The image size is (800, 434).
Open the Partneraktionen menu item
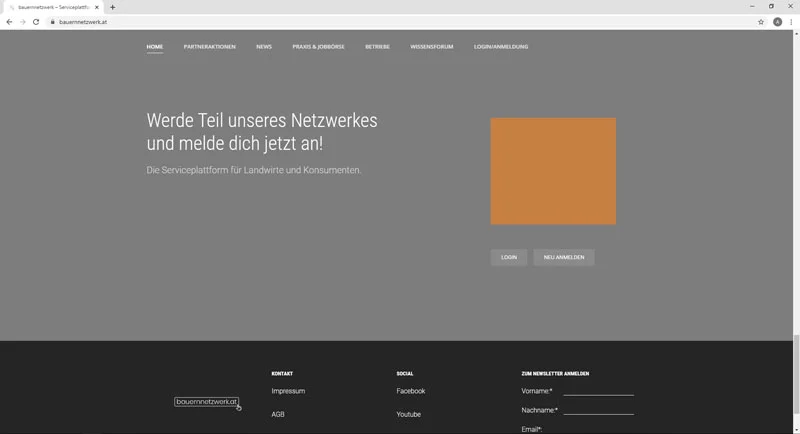209,47
